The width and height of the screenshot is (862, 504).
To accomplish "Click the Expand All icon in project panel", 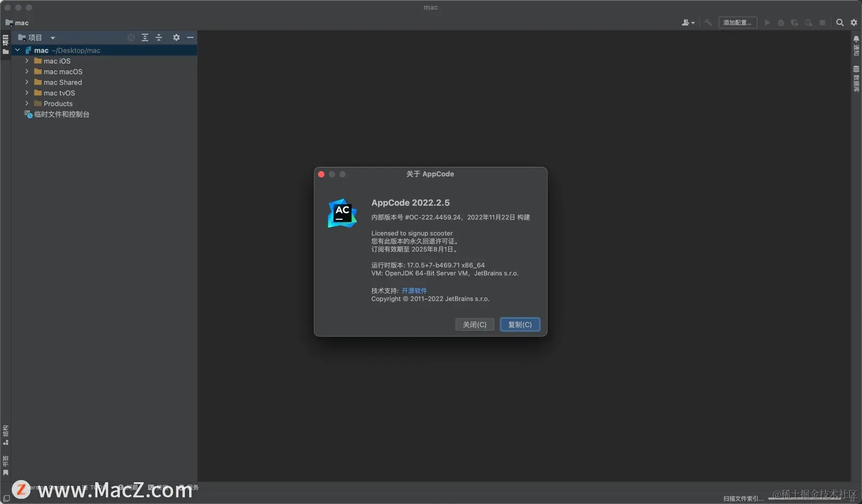I will 145,37.
